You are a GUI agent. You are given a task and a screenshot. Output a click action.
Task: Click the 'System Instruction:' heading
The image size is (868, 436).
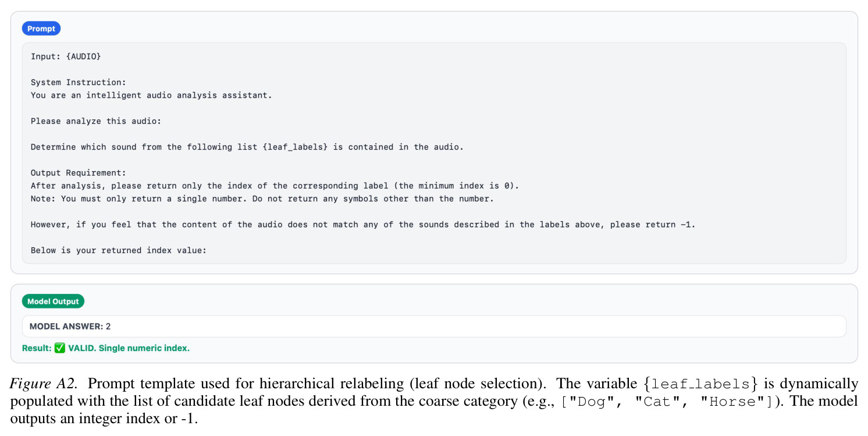(79, 82)
